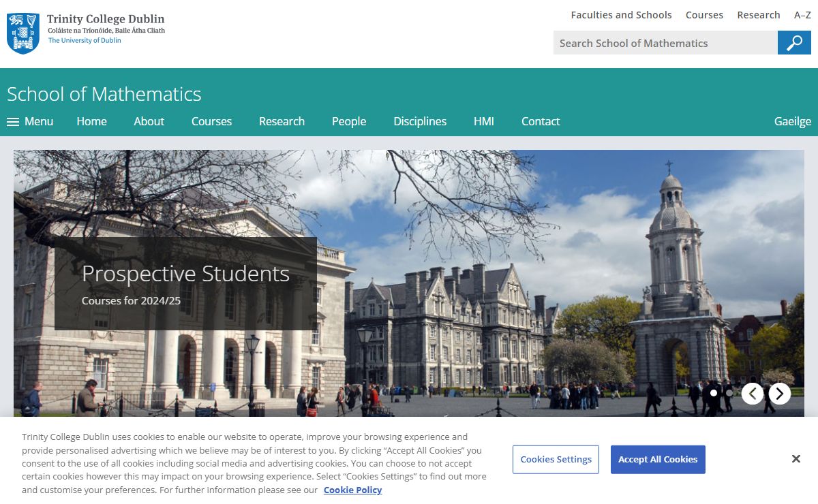Open the hamburger Menu
This screenshot has height=504, width=818.
click(30, 121)
